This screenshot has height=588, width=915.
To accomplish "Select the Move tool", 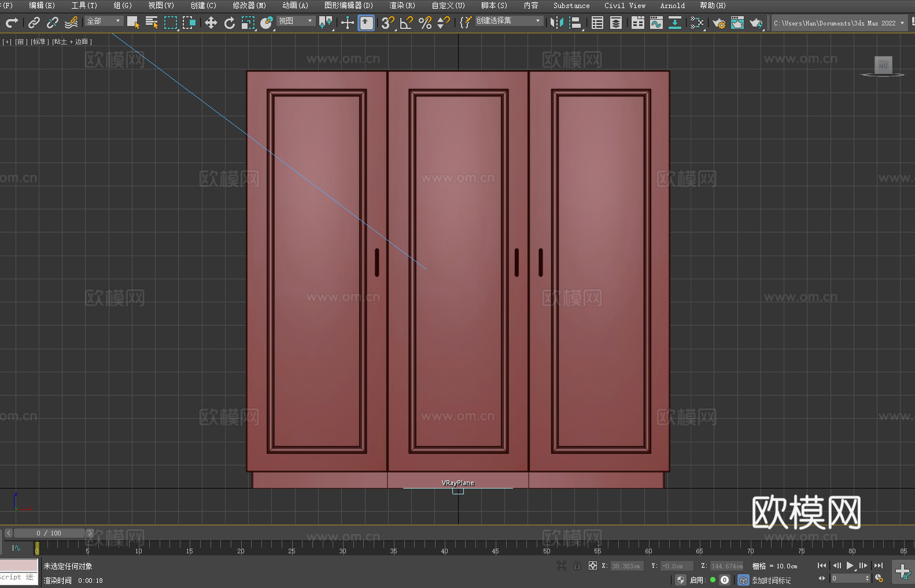I will click(x=211, y=23).
